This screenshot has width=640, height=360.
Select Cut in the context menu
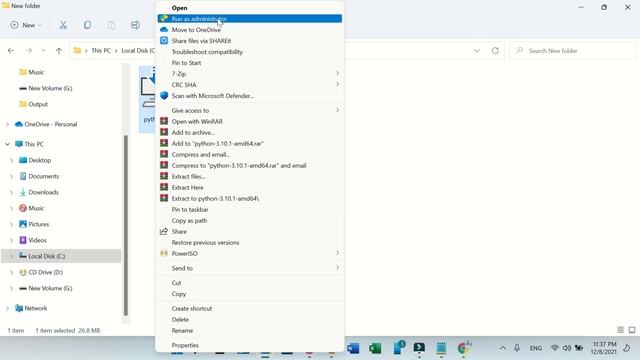pyautogui.click(x=250, y=283)
